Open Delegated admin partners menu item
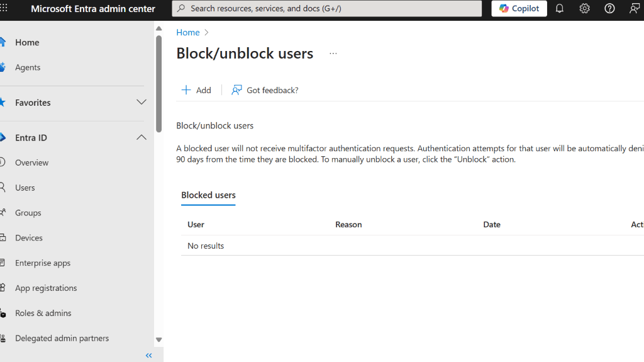This screenshot has height=362, width=644. (62, 338)
